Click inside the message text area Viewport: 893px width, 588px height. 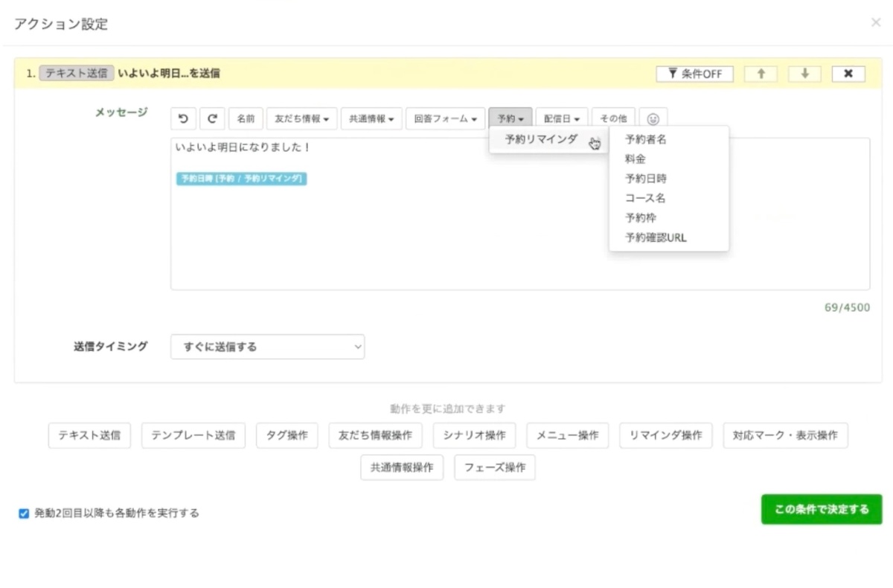tap(519, 238)
